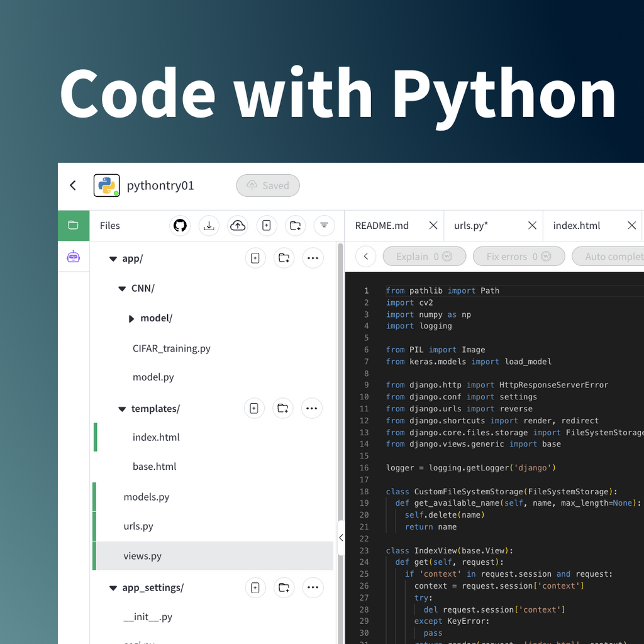This screenshot has height=644, width=644.
Task: Create a new folder using the toolbar icon
Action: tap(296, 225)
